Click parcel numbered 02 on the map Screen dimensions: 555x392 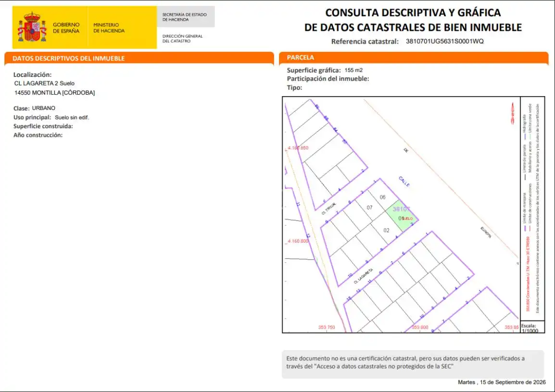click(387, 230)
